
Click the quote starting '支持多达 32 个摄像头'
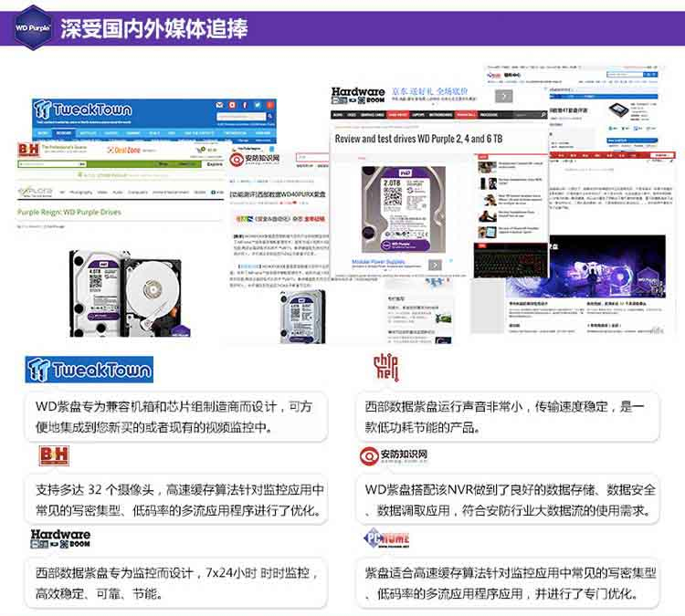[175, 499]
